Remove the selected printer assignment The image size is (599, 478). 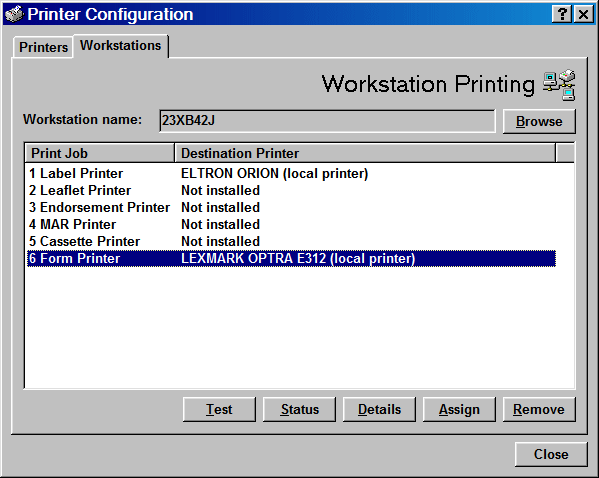point(539,410)
